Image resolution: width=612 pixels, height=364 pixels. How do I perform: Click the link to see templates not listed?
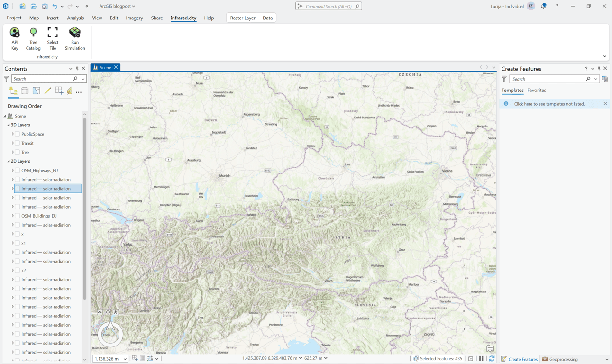549,104
